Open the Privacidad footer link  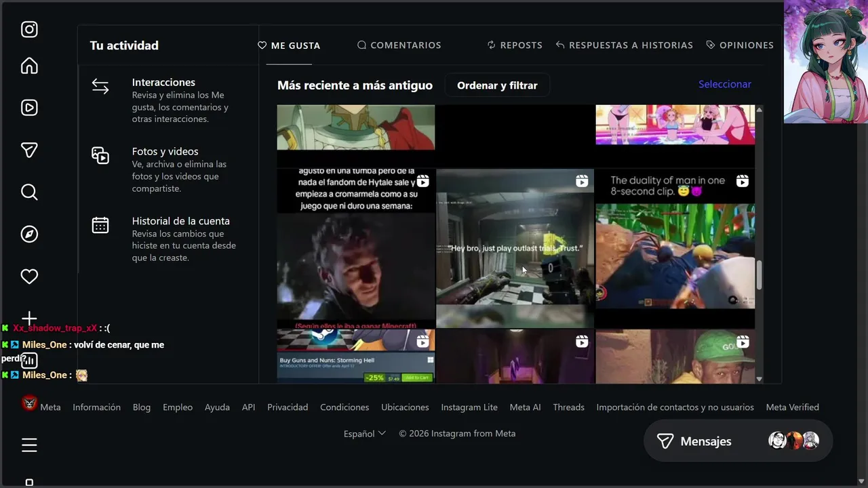288,407
